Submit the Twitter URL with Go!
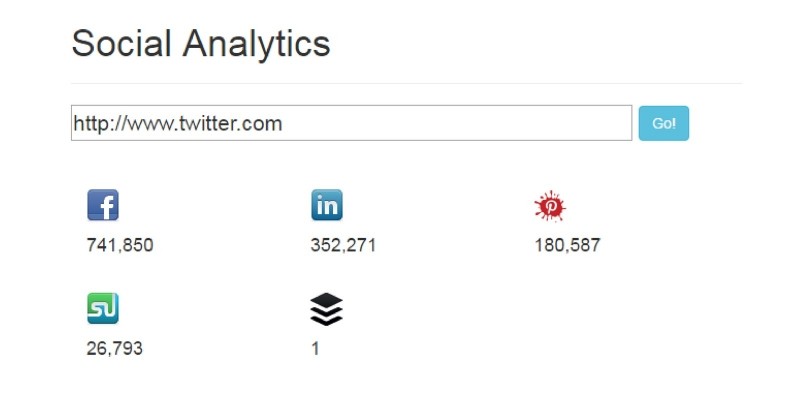This screenshot has width=800, height=400. [x=663, y=123]
